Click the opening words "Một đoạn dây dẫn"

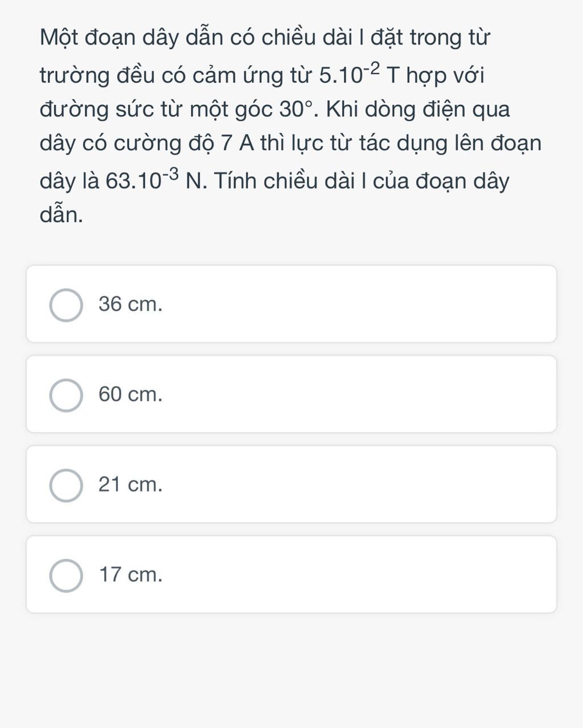(132, 39)
